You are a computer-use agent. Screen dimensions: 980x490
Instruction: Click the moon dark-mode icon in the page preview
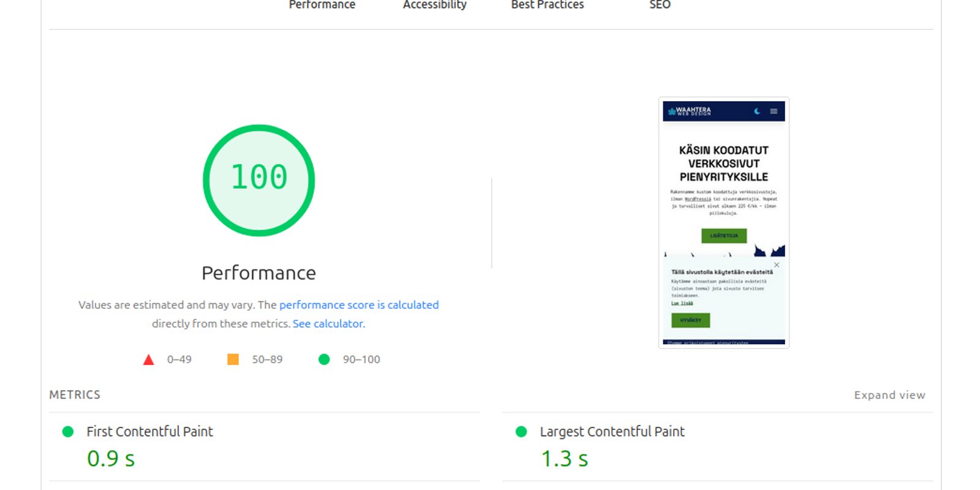pos(757,111)
